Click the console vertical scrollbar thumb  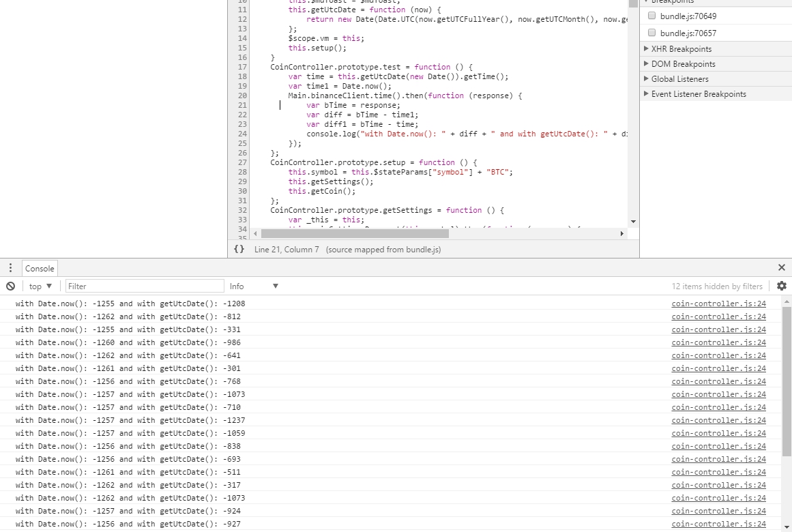[787, 381]
